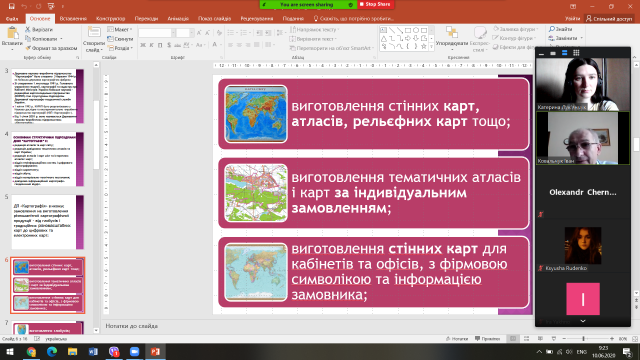
Task: Click font color A swatch
Action: tap(214, 45)
